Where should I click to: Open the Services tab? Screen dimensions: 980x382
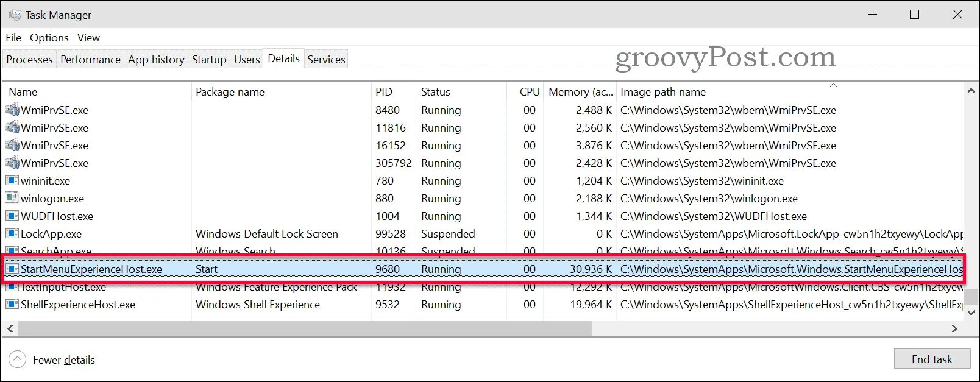click(x=326, y=59)
